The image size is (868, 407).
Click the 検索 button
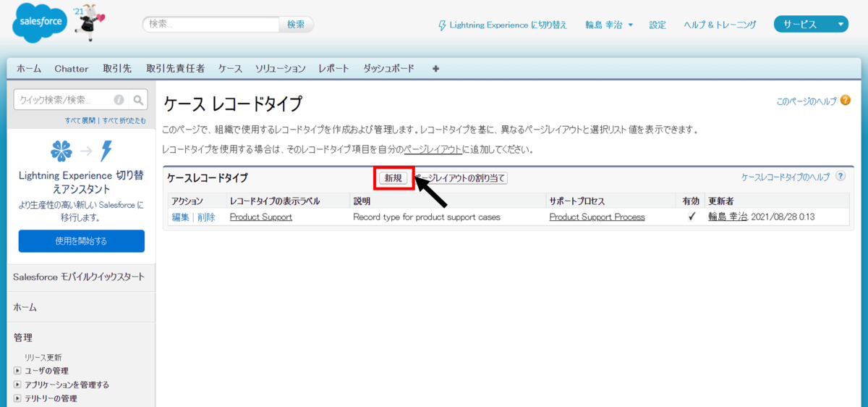296,24
